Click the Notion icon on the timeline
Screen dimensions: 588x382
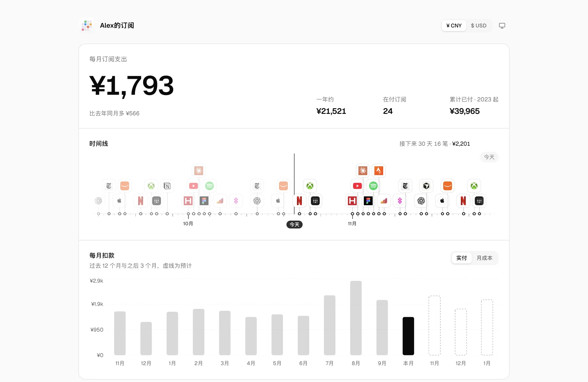[x=167, y=186]
